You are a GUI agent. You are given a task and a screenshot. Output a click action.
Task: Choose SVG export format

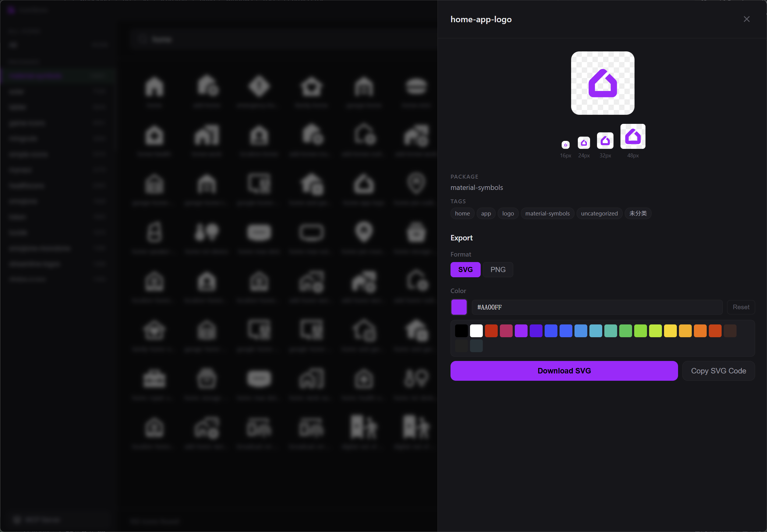465,269
